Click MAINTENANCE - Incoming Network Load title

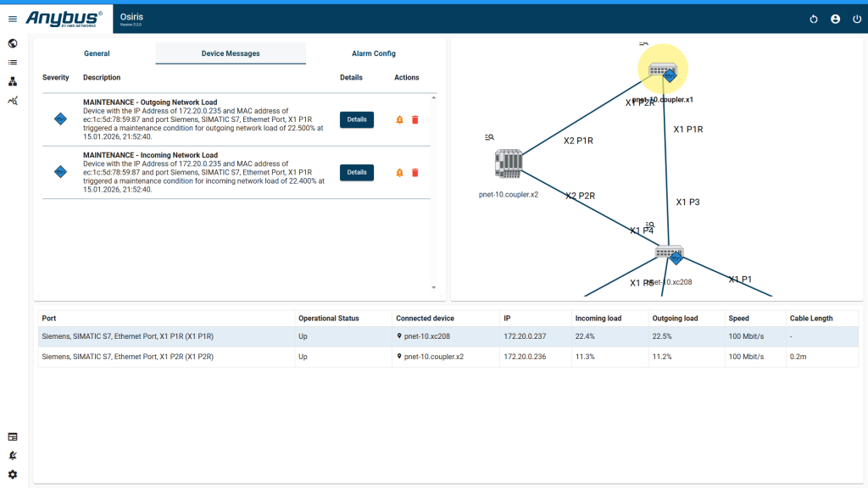coord(151,155)
